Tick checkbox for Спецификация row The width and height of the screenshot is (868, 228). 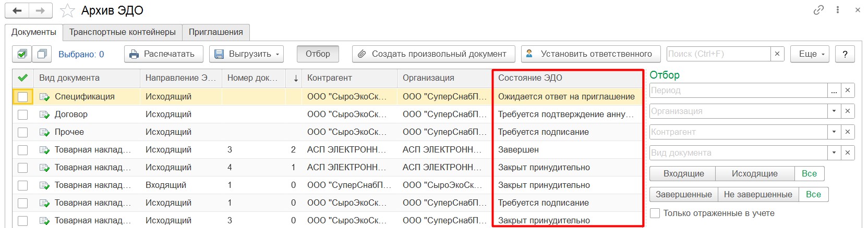click(x=22, y=97)
